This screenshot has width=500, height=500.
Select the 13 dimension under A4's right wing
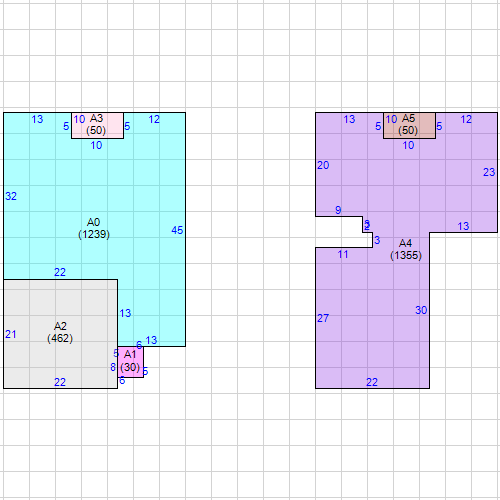pos(463,226)
